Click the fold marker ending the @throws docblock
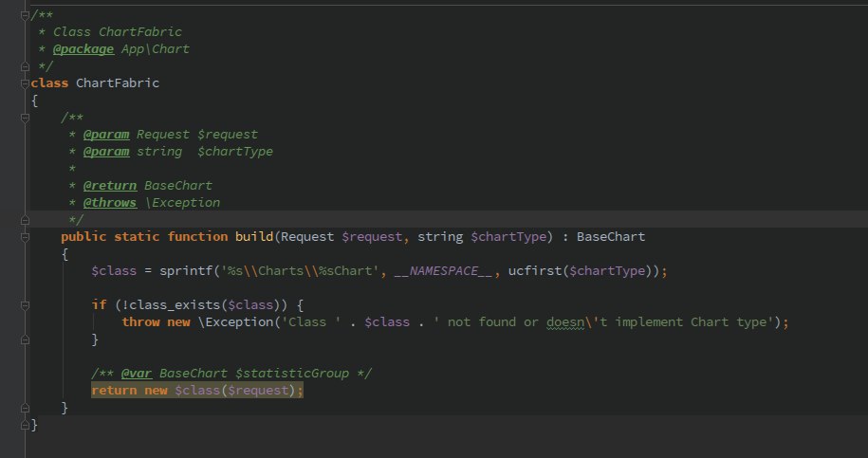This screenshot has height=458, width=868. pyautogui.click(x=25, y=220)
